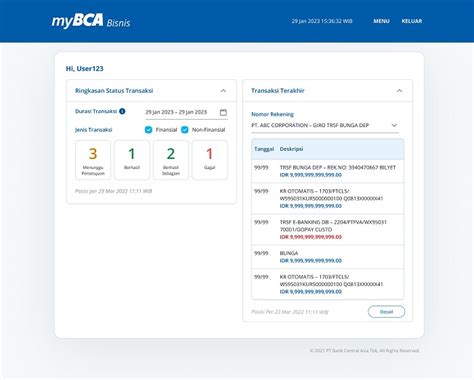Click the Tanggal column header

(264, 149)
